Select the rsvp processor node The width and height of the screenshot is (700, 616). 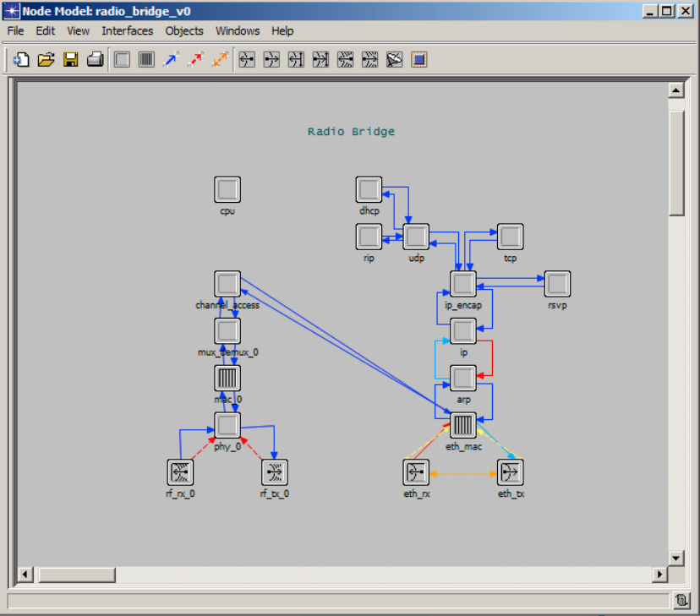(x=558, y=284)
